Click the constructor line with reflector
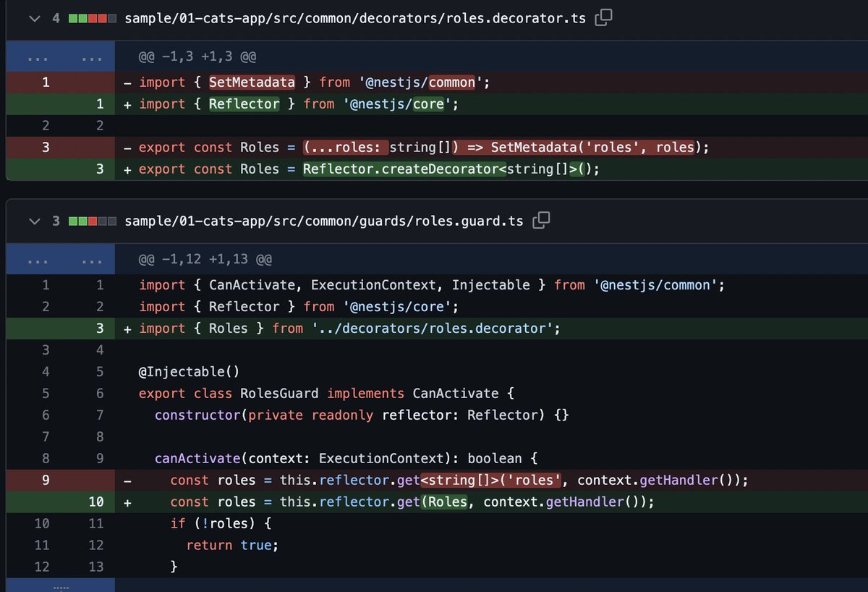This screenshot has height=592, width=868. pos(491,415)
